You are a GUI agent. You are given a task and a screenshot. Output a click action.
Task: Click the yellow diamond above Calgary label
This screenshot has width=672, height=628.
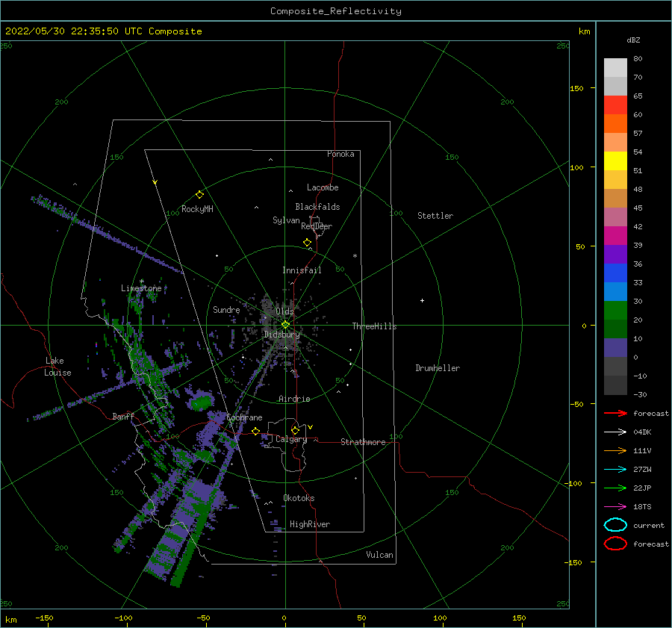tap(295, 430)
